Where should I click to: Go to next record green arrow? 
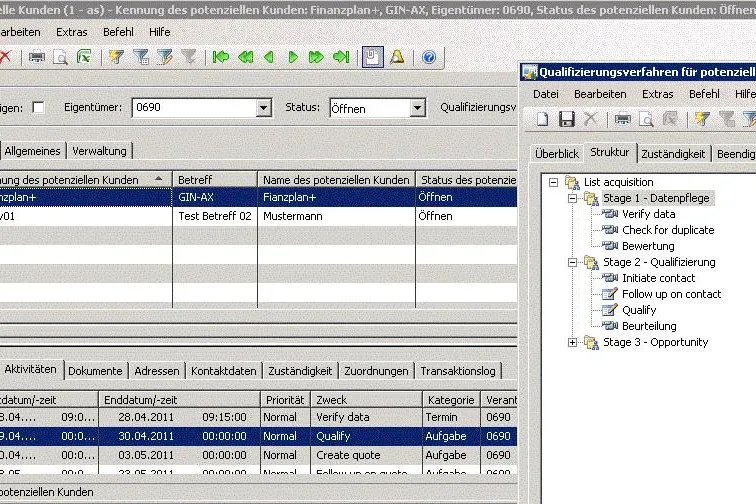point(293,57)
